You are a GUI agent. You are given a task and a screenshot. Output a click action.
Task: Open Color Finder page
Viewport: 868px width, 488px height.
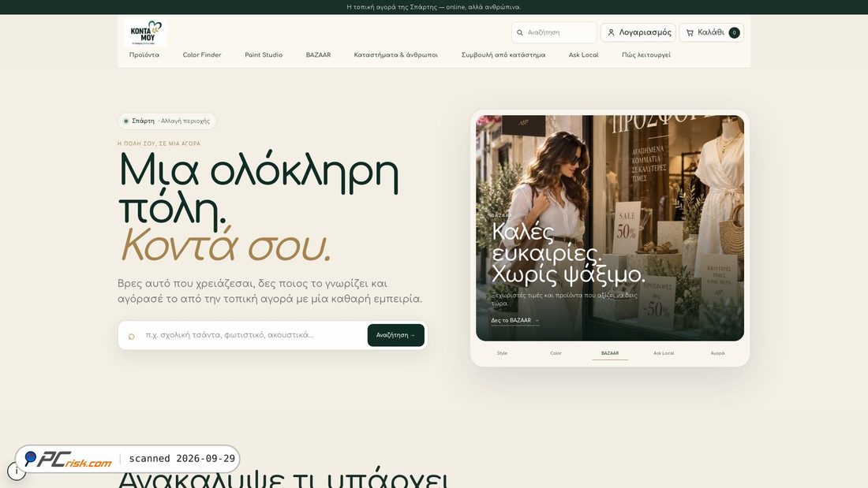coord(202,54)
